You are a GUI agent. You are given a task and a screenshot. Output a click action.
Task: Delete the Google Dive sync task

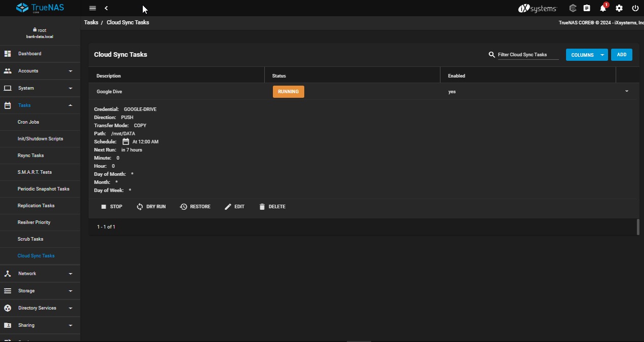coord(272,207)
